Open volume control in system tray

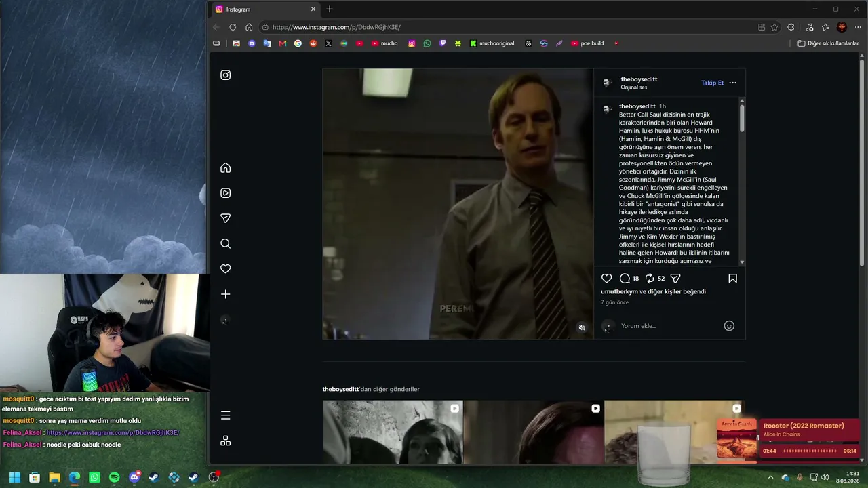[x=825, y=477]
